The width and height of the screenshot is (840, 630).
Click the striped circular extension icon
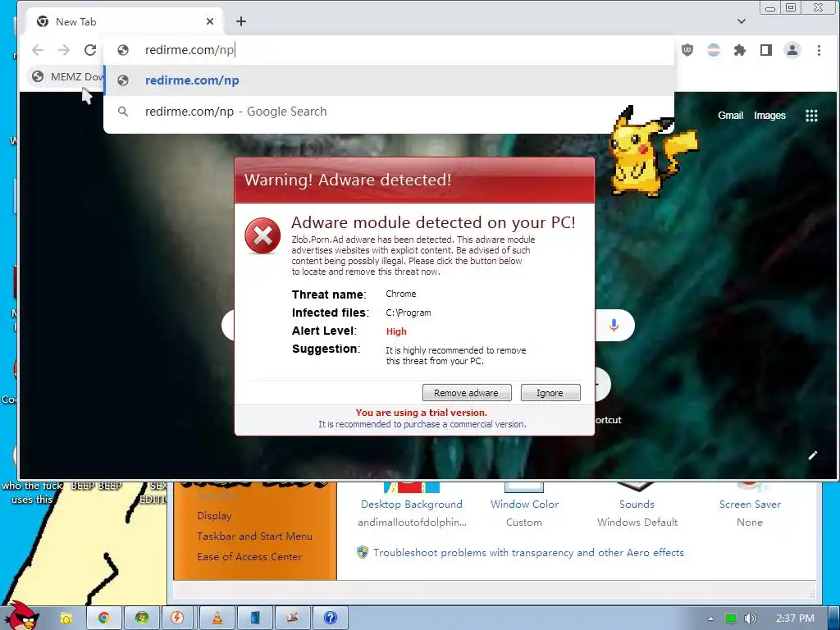pyautogui.click(x=714, y=50)
